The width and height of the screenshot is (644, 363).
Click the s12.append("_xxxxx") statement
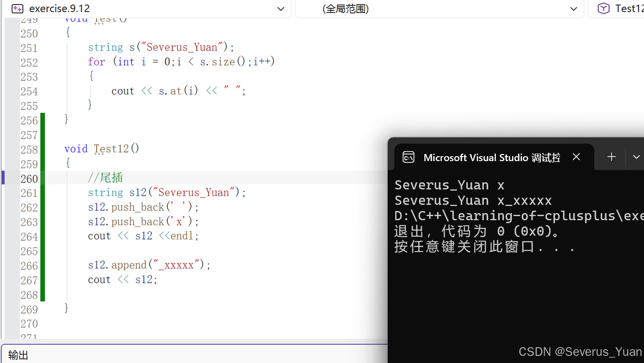click(x=149, y=265)
